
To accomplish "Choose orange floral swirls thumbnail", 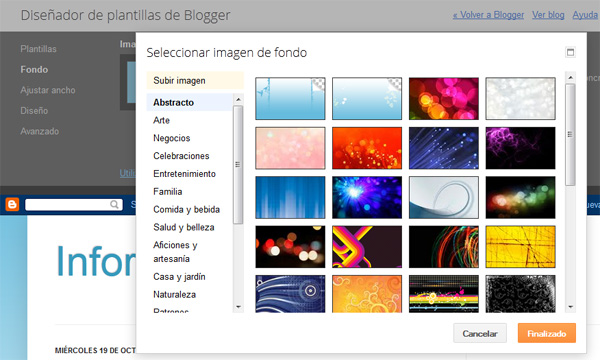I will tap(367, 294).
